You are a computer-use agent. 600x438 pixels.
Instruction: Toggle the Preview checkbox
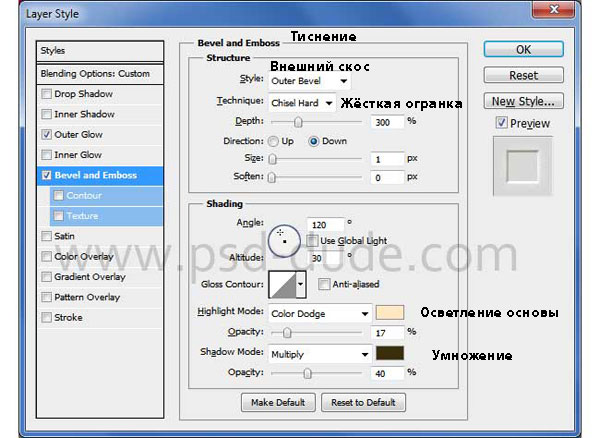pyautogui.click(x=501, y=123)
